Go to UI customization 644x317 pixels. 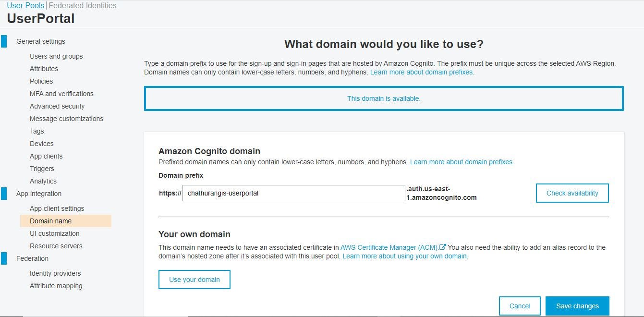55,233
